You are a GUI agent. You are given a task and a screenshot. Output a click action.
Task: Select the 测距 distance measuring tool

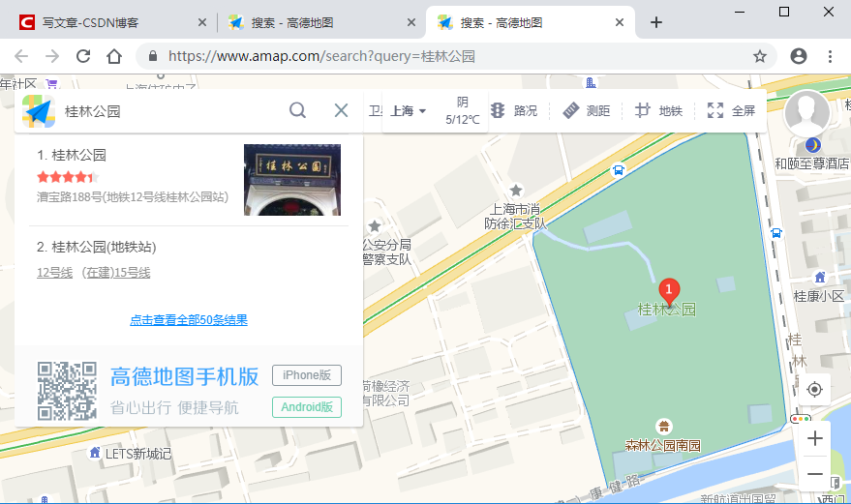point(586,110)
